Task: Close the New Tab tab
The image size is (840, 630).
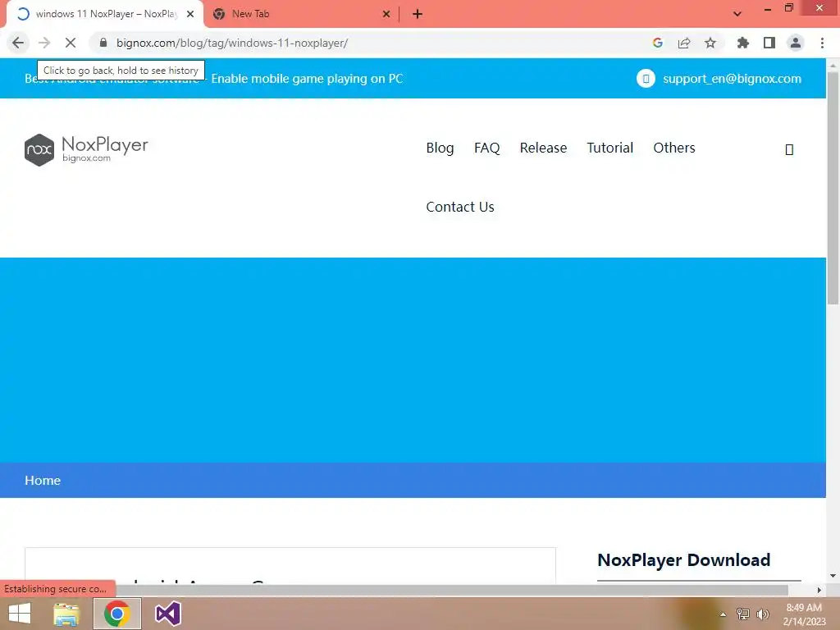Action: coord(386,14)
